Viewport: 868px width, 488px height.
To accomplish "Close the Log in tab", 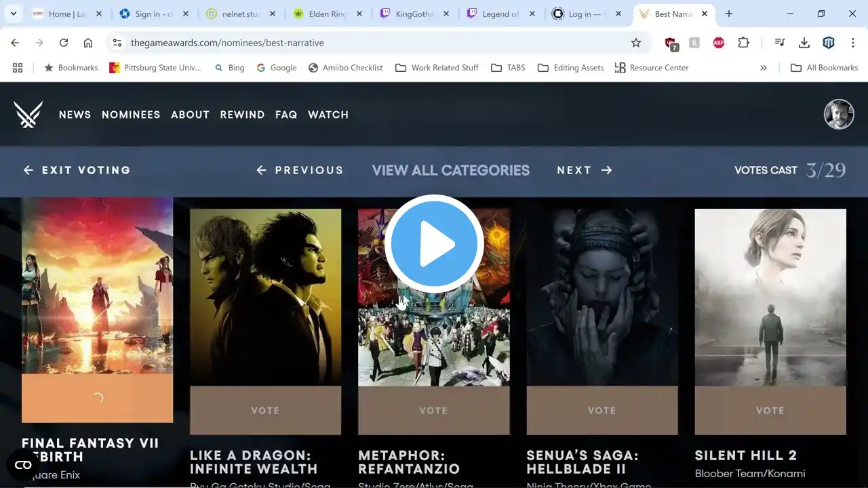I will (618, 14).
